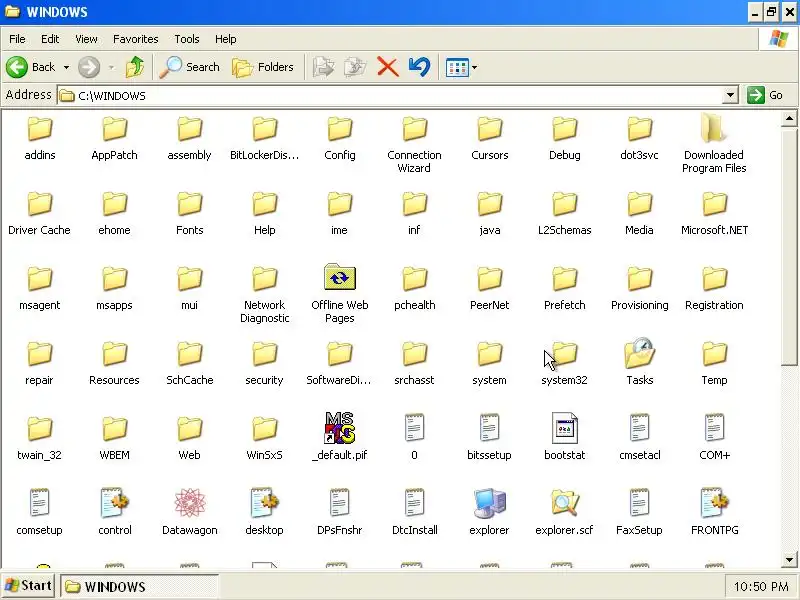Image resolution: width=800 pixels, height=600 pixels.
Task: Select the file named 0
Action: click(414, 437)
